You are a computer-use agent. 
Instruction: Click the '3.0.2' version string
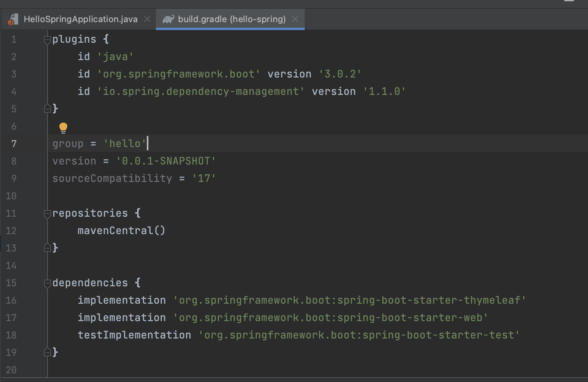(x=340, y=74)
